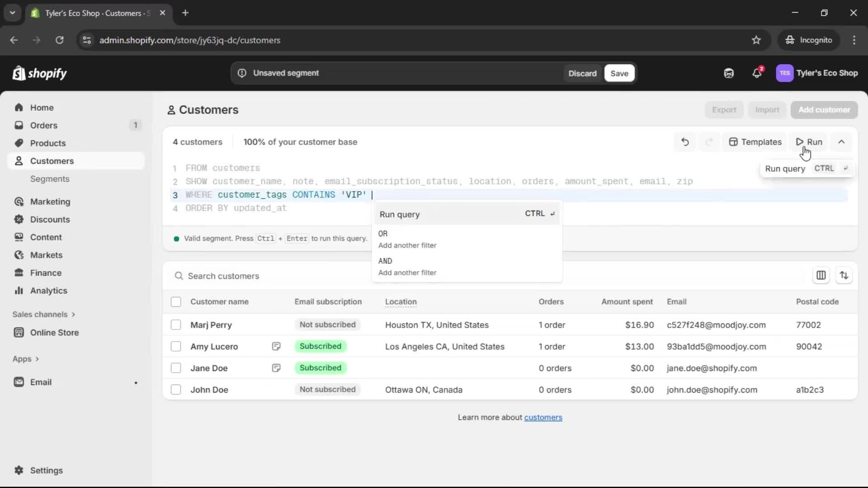
Task: Focus the Search customers field
Action: [x=271, y=276]
